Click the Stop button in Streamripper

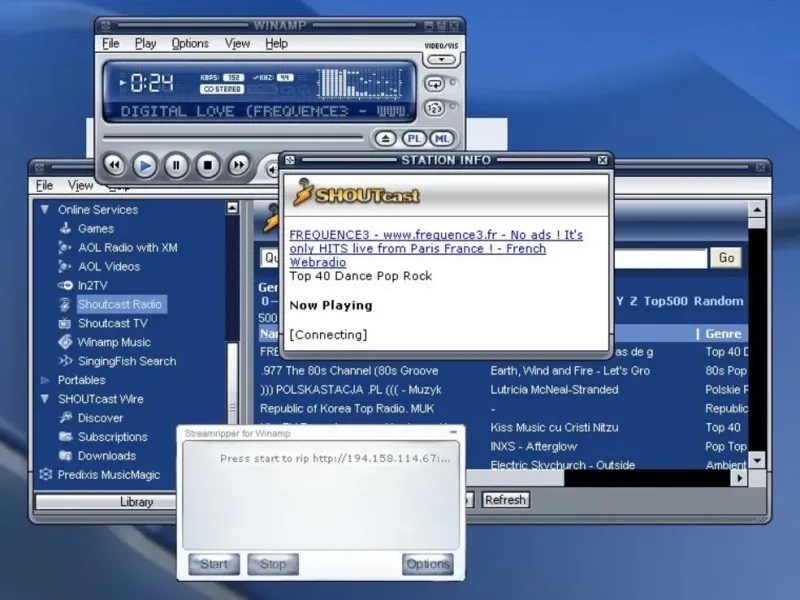tap(273, 564)
